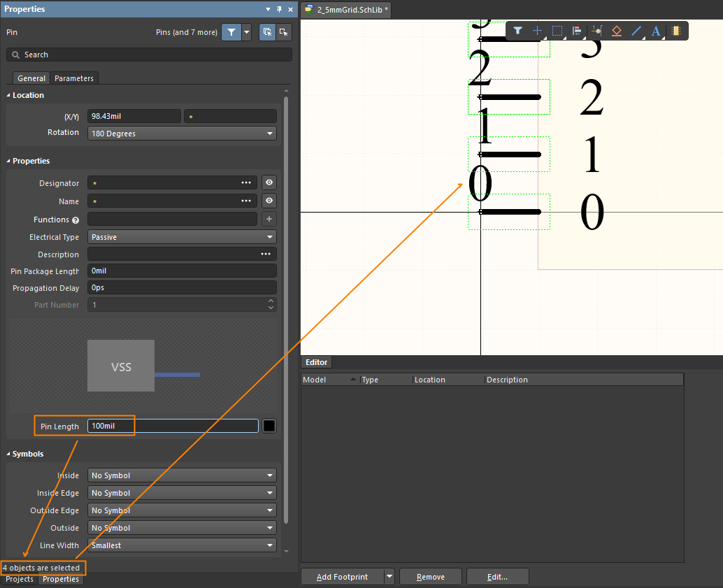
Task: Pin the Properties panel
Action: coord(279,9)
